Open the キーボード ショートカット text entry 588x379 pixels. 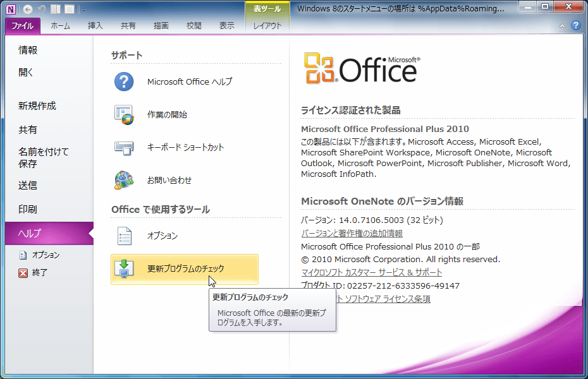coord(186,148)
